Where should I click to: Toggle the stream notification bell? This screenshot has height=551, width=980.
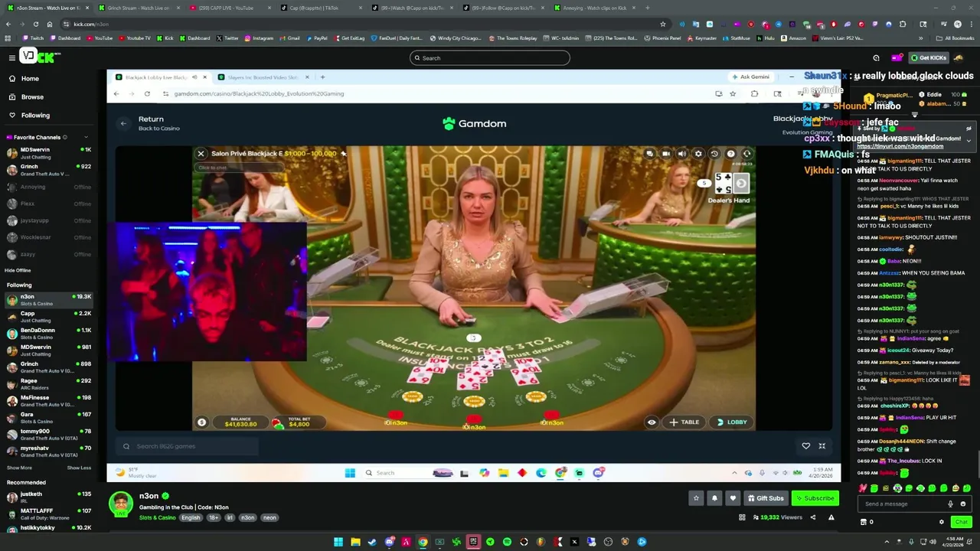(714, 498)
